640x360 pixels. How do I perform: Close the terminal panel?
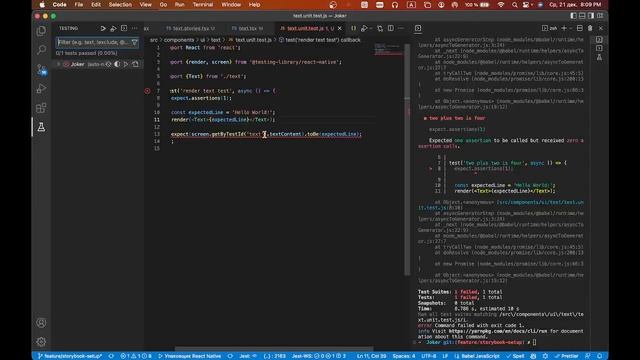click(x=600, y=28)
